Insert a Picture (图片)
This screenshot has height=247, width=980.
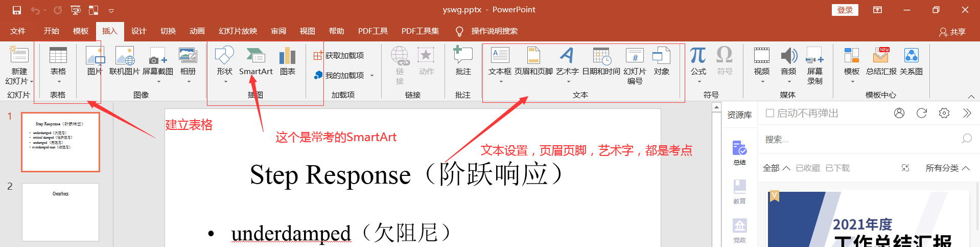coord(95,61)
